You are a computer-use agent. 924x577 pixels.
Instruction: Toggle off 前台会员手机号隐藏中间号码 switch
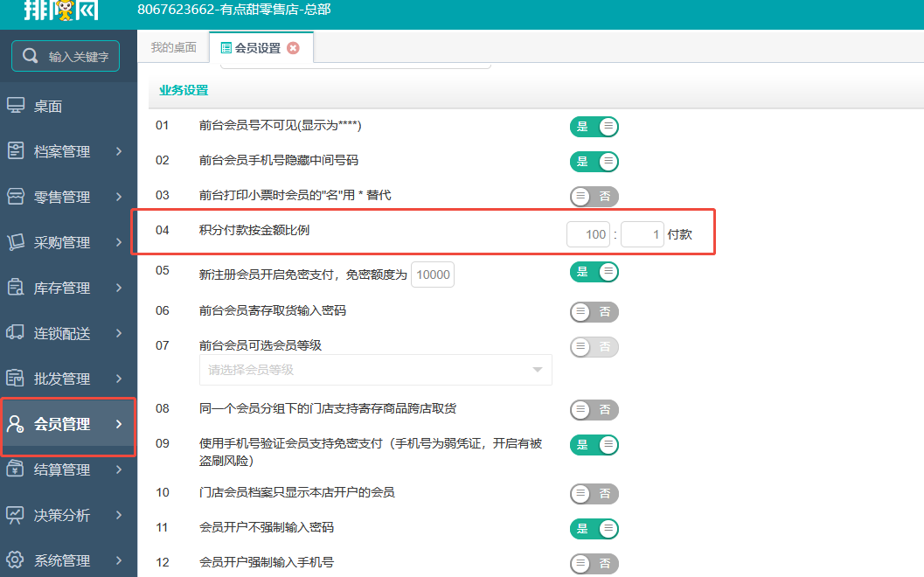[594, 162]
